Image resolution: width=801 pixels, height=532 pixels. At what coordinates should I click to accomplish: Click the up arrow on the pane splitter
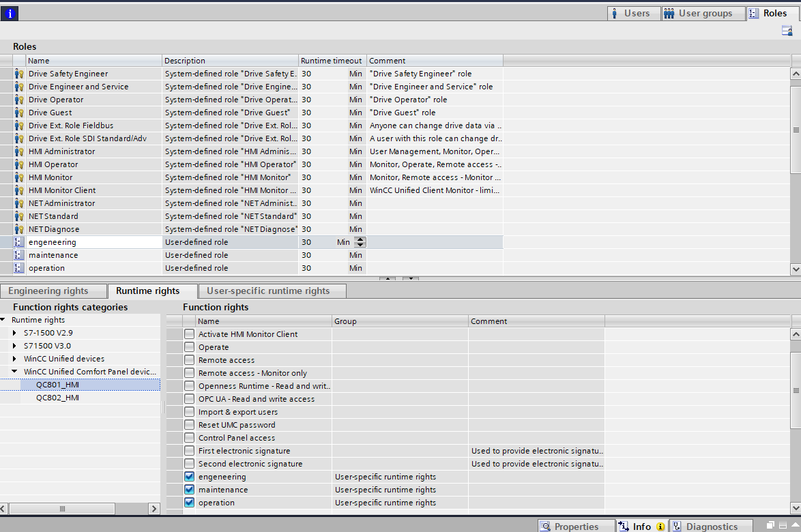tap(388, 279)
